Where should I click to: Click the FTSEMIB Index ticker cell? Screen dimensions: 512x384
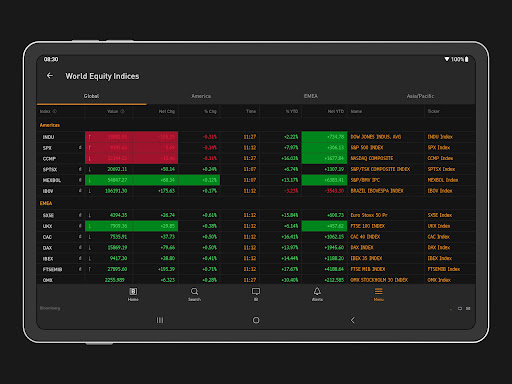(x=444, y=269)
